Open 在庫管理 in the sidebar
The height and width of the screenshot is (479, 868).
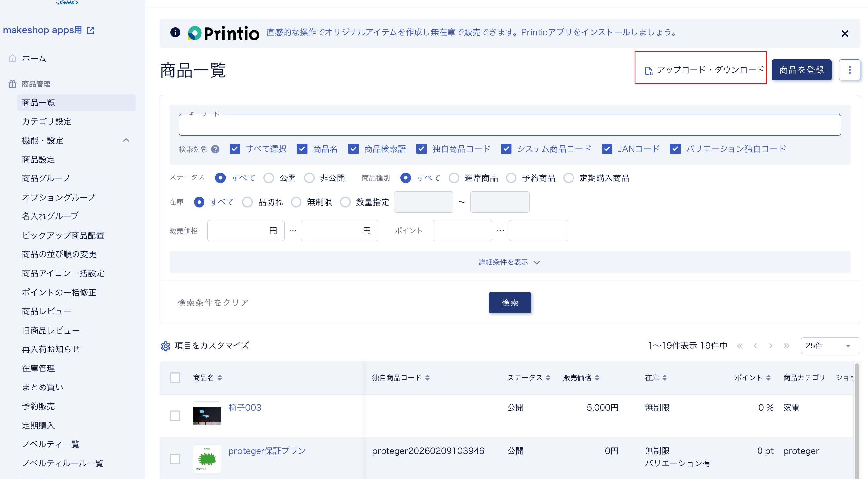(38, 368)
